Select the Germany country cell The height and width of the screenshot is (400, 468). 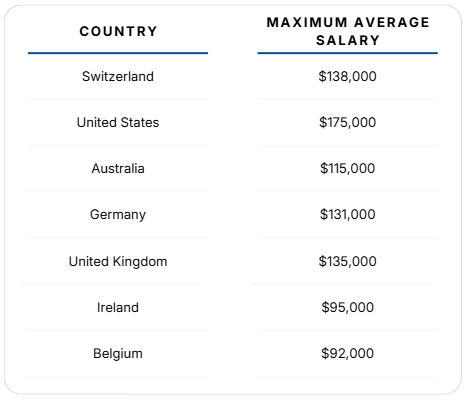point(118,214)
